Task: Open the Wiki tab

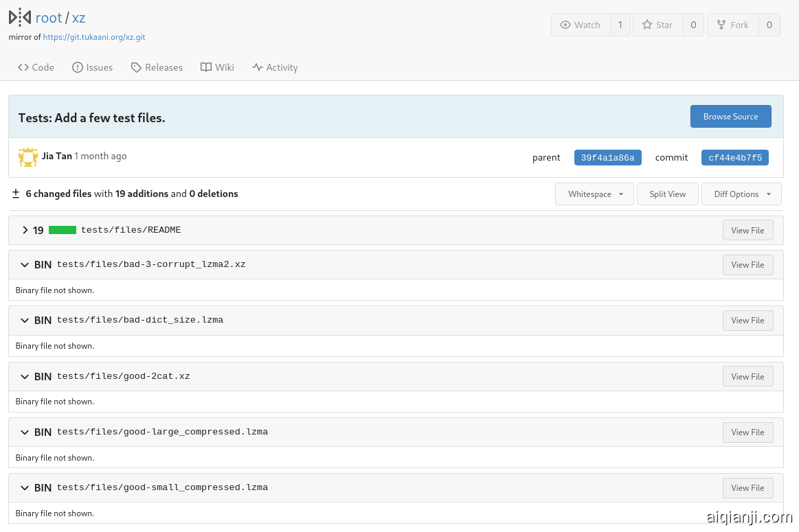Action: tap(217, 67)
